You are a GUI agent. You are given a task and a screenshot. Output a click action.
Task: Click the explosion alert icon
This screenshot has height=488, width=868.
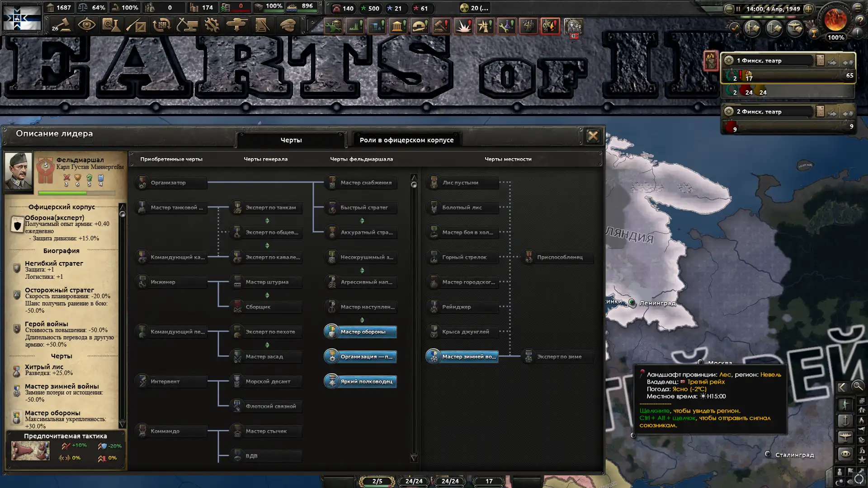463,26
